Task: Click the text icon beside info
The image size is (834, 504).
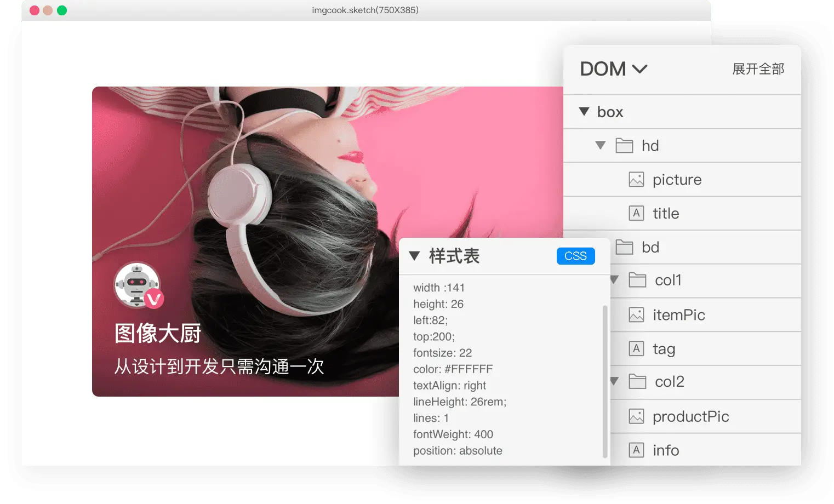Action: pos(636,450)
